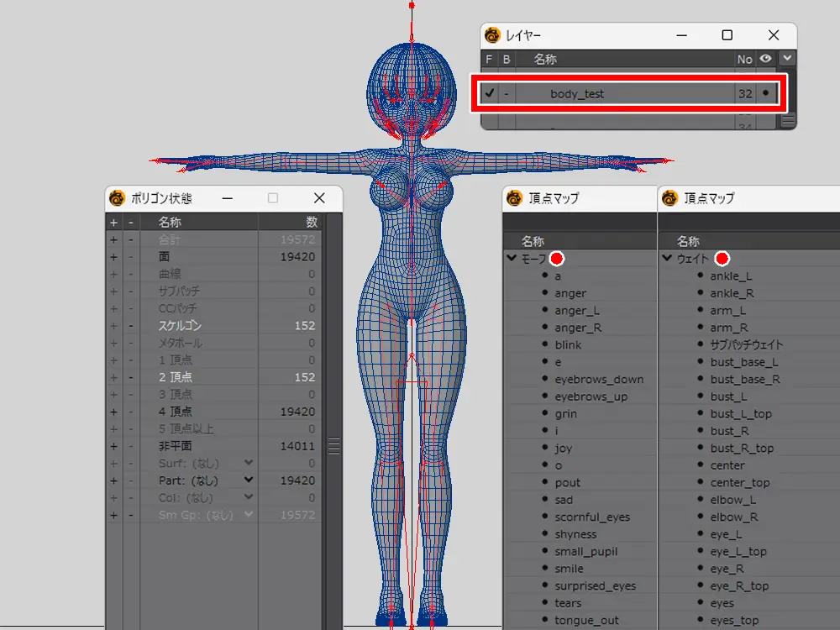The width and height of the screenshot is (840, 630).
Task: Click plus icon in the 面 row
Action: [113, 257]
